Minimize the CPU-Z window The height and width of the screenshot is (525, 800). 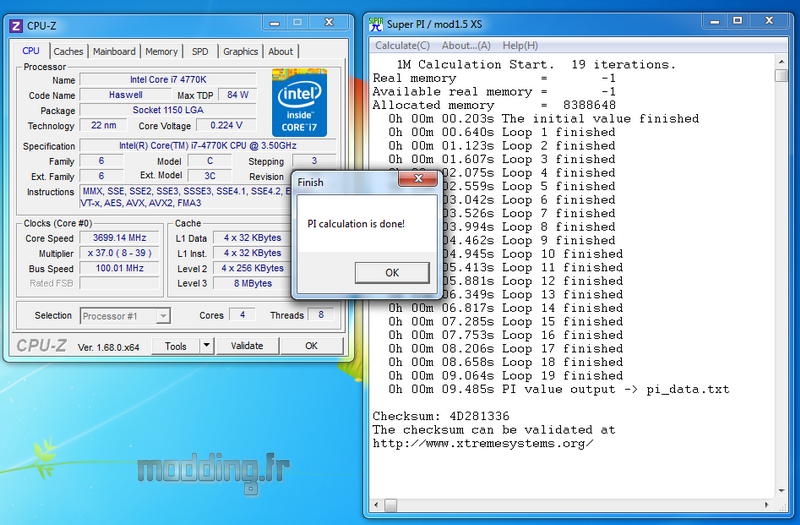275,22
